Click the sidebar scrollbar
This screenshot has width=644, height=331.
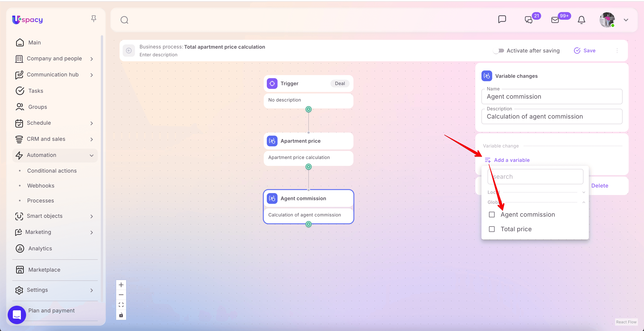click(x=102, y=169)
